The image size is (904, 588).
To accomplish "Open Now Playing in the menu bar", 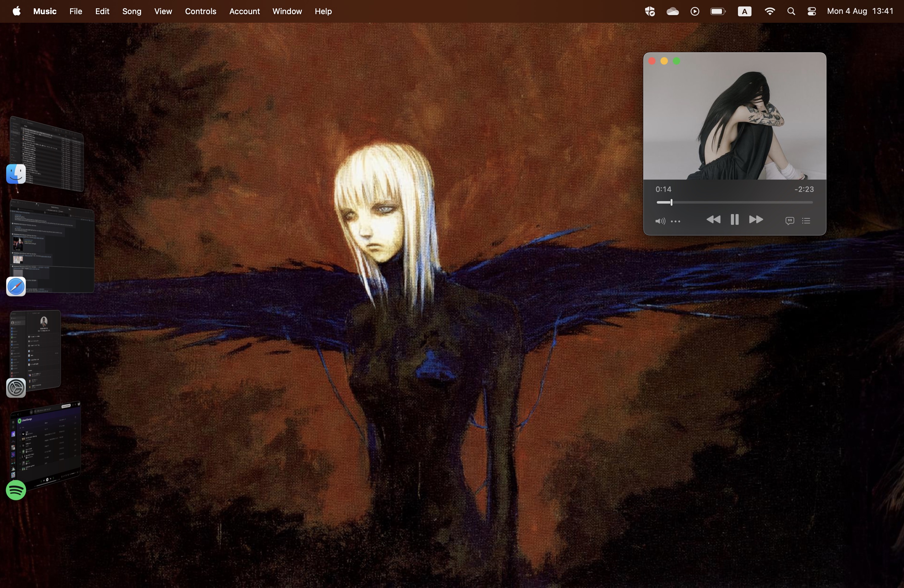I will [x=695, y=11].
